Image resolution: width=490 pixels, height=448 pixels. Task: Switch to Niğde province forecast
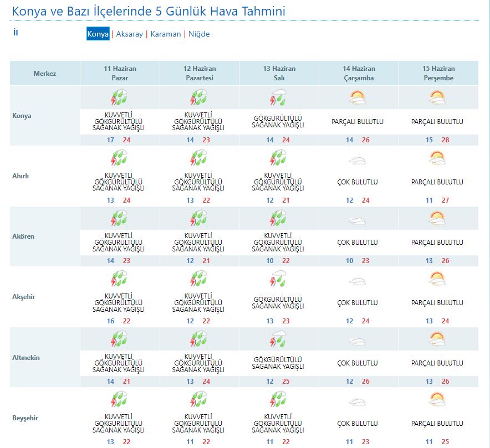(199, 34)
